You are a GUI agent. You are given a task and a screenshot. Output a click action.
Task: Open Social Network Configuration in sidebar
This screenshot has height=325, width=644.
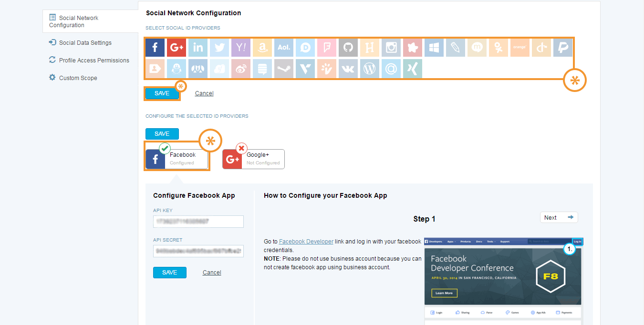[x=91, y=21]
